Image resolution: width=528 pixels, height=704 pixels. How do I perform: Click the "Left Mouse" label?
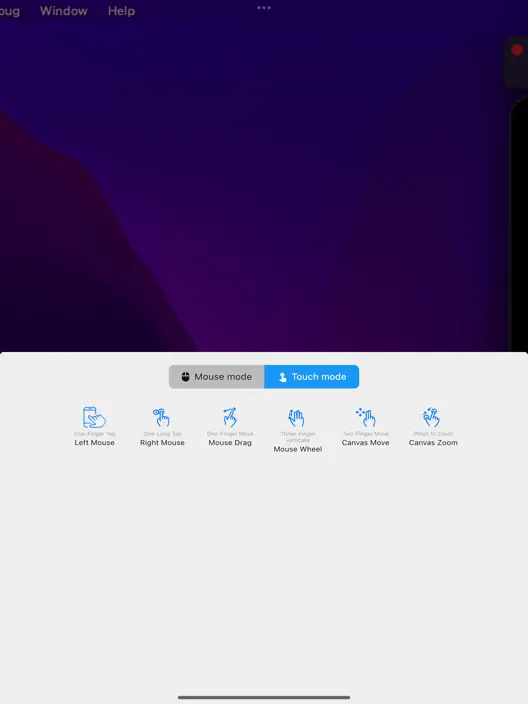[94, 443]
